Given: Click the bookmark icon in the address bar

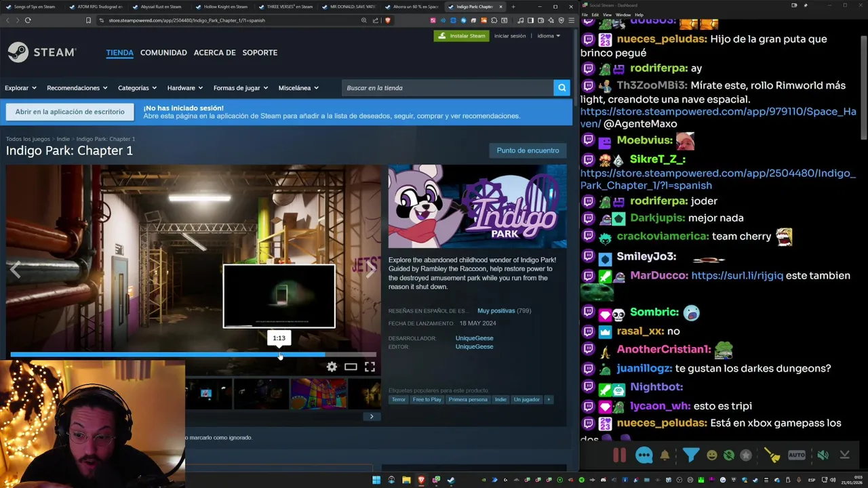Looking at the screenshot, I should 88,20.
